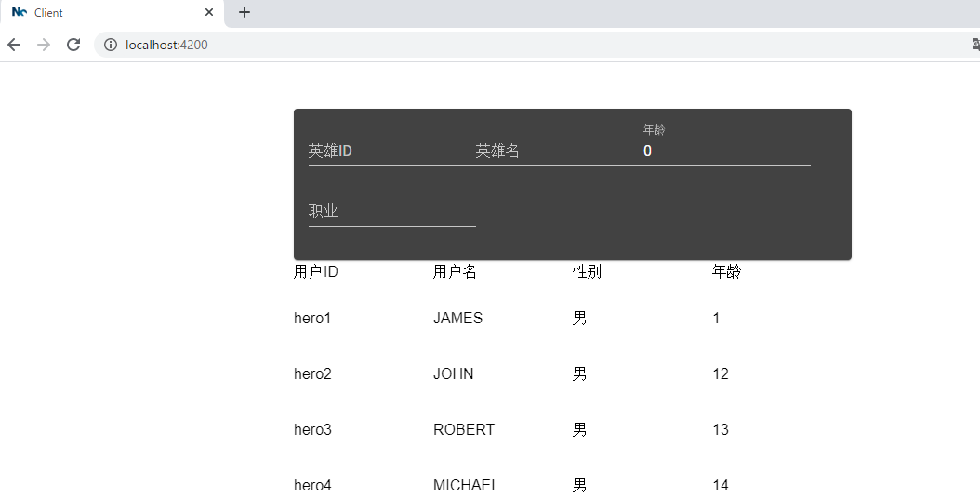This screenshot has height=497, width=980.
Task: Select the hero1 table row
Action: point(312,318)
